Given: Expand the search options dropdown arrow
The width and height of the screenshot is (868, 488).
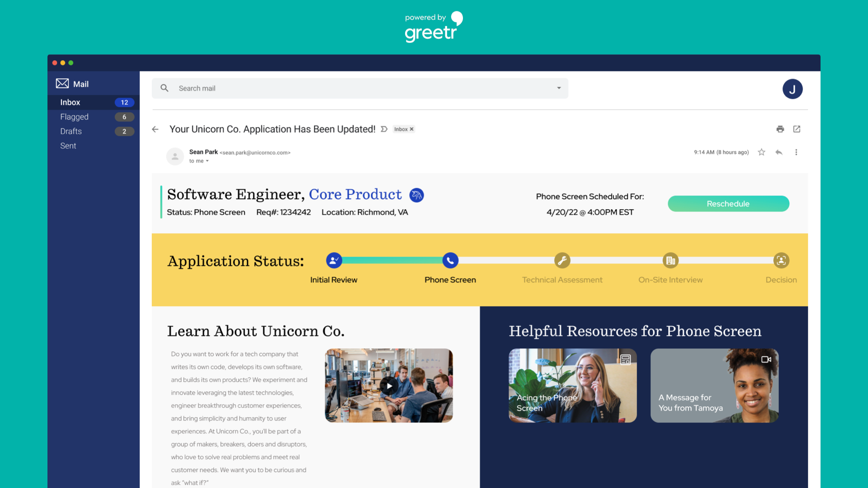Looking at the screenshot, I should (559, 88).
